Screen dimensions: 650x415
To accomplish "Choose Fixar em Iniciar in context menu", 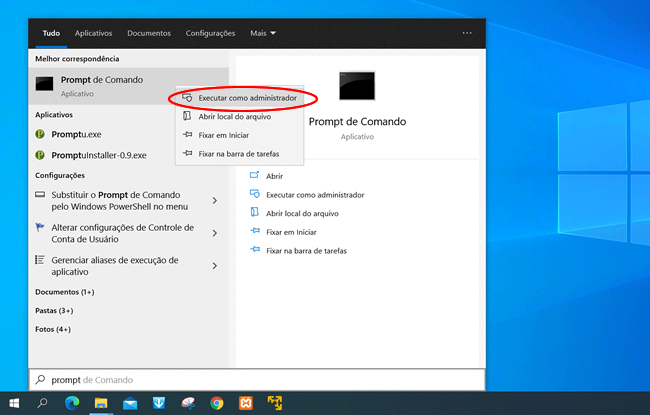I will (223, 135).
